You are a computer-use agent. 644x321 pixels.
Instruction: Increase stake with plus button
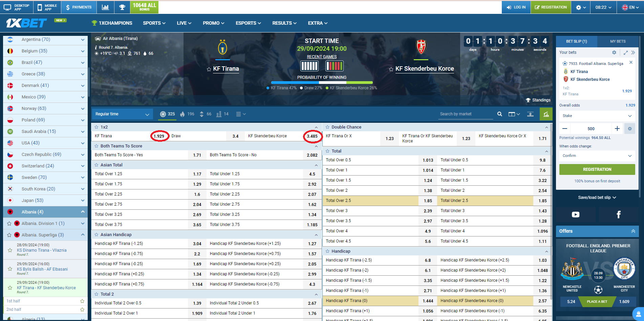pyautogui.click(x=617, y=129)
